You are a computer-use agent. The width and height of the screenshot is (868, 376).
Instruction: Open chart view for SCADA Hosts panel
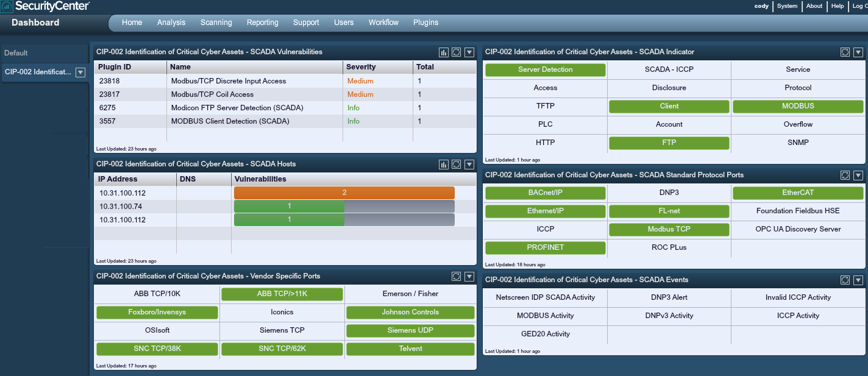pos(444,165)
